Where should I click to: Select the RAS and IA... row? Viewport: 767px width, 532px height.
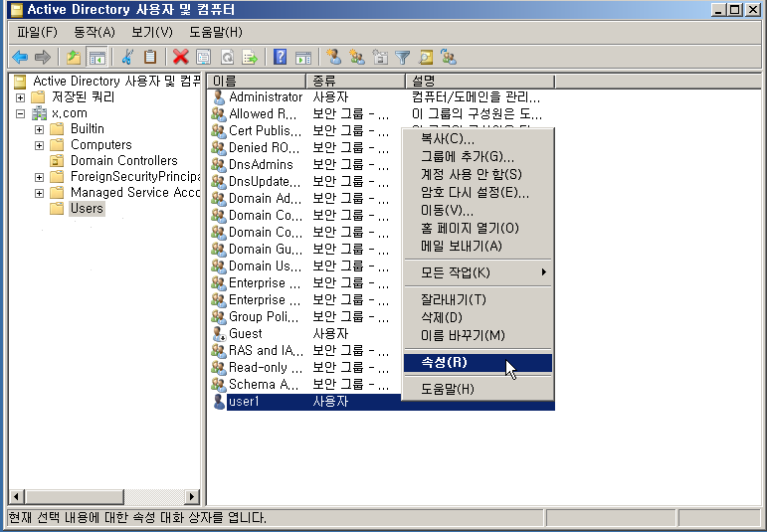(x=304, y=351)
